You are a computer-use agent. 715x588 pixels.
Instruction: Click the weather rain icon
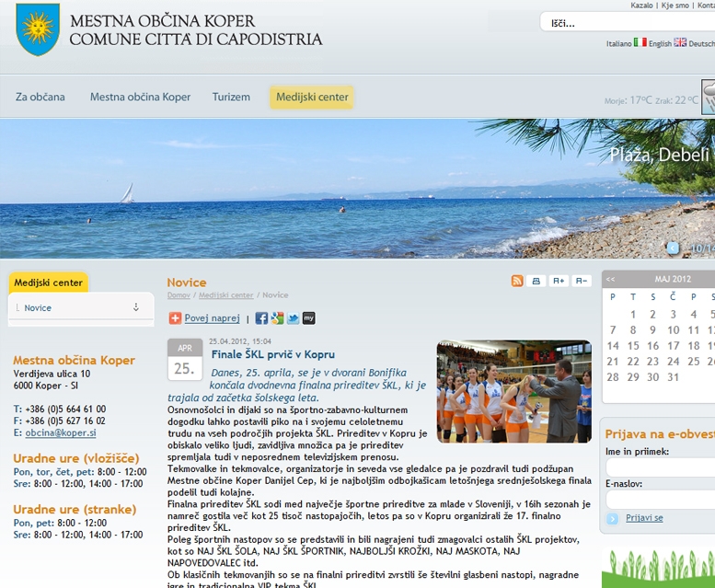(x=709, y=97)
